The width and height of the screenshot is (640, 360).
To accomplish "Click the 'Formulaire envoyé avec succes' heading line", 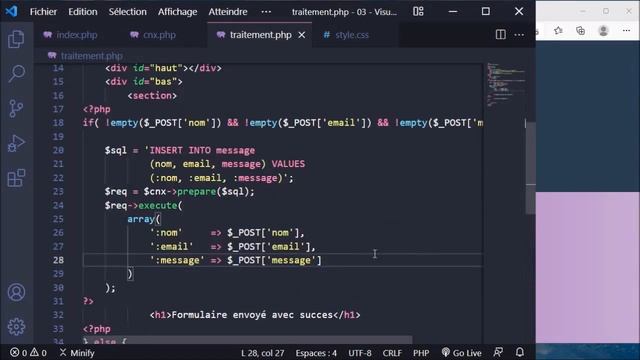I will (255, 315).
